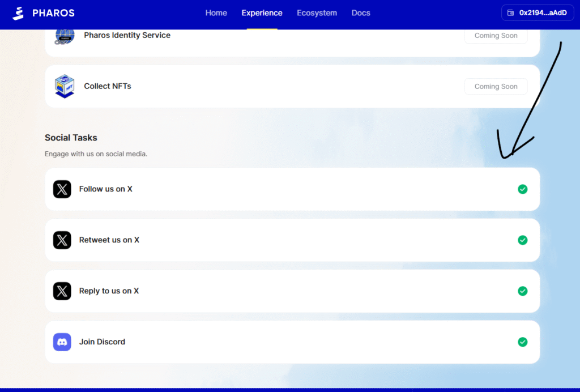Viewport: 580px width, 392px height.
Task: Click the X icon for Retweet us
Action: point(62,240)
